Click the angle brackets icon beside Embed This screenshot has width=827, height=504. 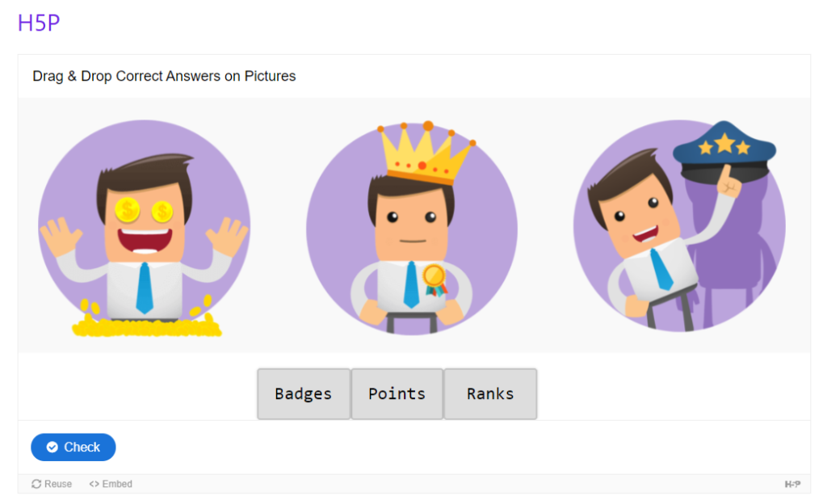pos(94,484)
